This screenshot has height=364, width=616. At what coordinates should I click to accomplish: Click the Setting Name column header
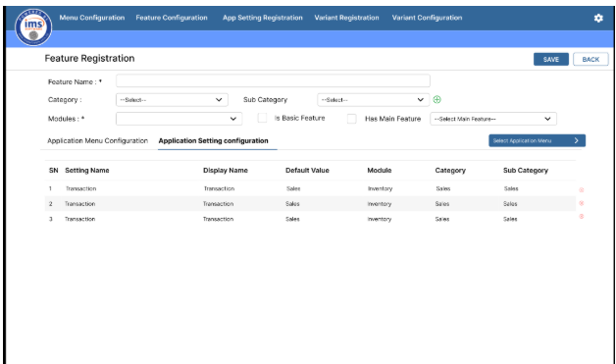[x=87, y=171]
